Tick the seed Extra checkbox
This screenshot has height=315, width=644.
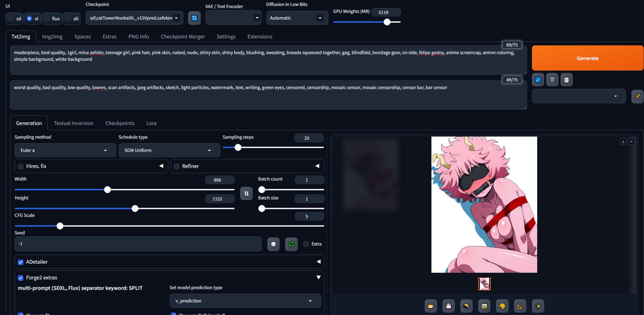[306, 244]
